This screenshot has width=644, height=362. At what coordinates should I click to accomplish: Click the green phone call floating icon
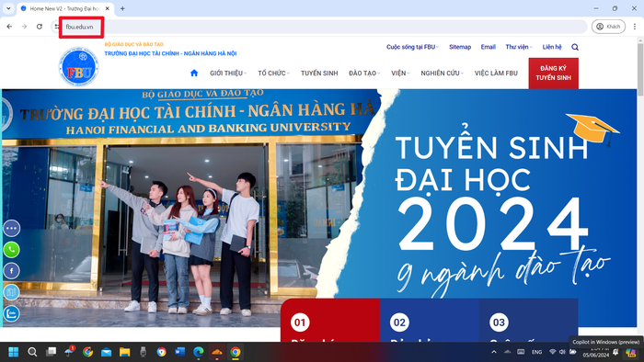[11, 249]
